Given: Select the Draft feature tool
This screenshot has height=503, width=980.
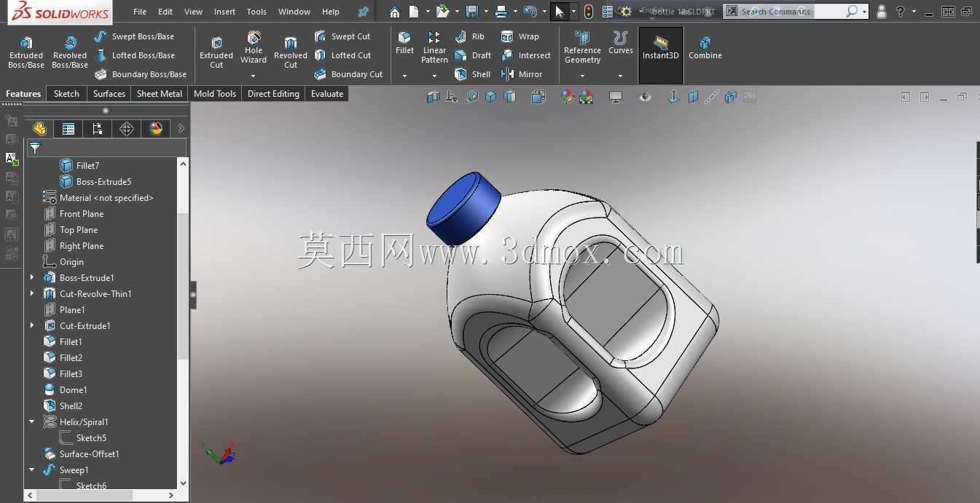Looking at the screenshot, I should click(472, 55).
